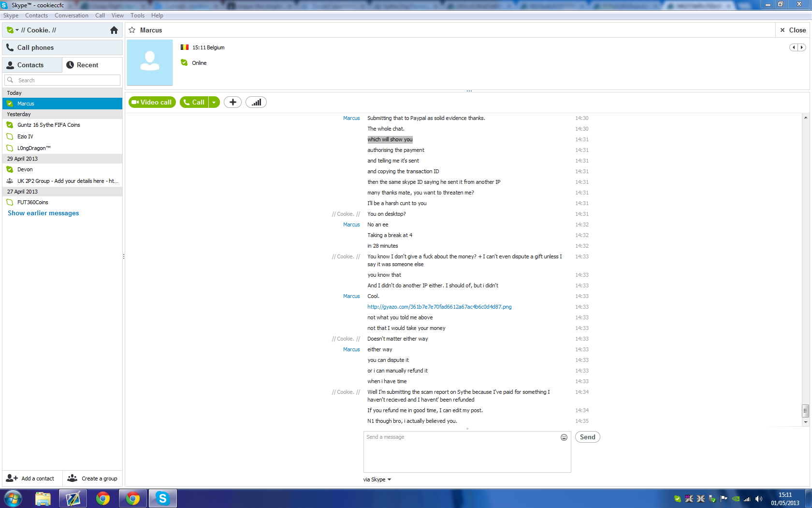Image resolution: width=812 pixels, height=508 pixels.
Task: Click the Call phones handset icon
Action: pos(10,47)
